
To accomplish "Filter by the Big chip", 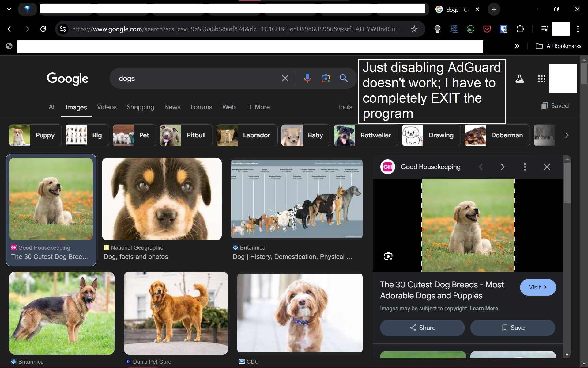I will 87,135.
